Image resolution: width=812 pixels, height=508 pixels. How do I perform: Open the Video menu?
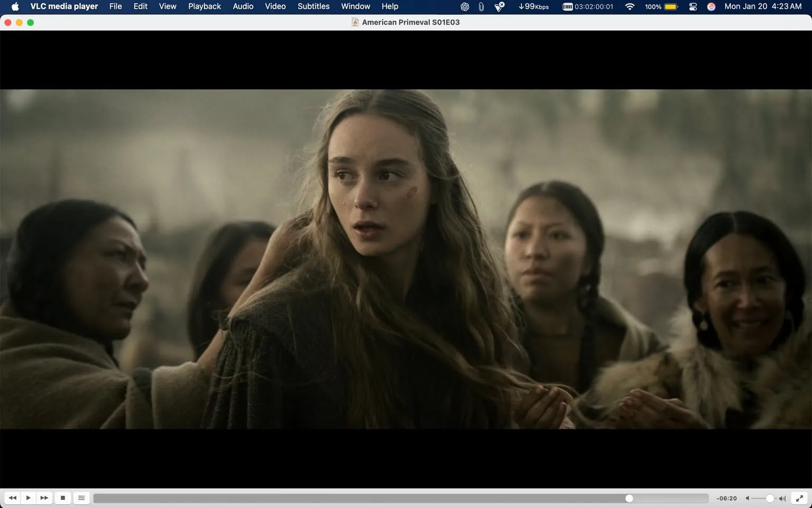[x=275, y=6]
